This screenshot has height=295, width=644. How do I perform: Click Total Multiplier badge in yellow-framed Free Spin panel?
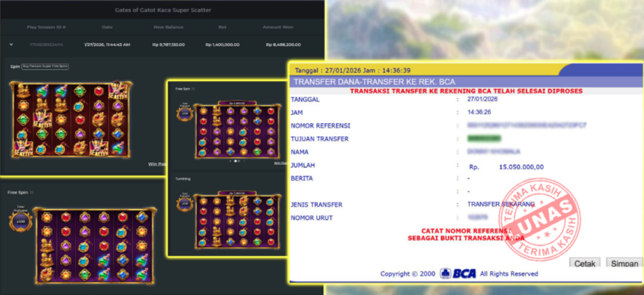click(185, 113)
